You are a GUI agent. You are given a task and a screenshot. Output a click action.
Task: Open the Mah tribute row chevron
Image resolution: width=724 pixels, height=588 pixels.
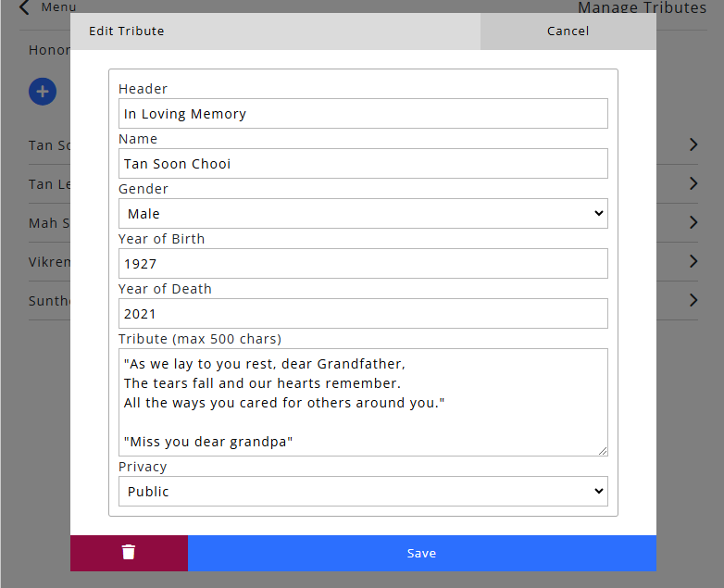693,222
